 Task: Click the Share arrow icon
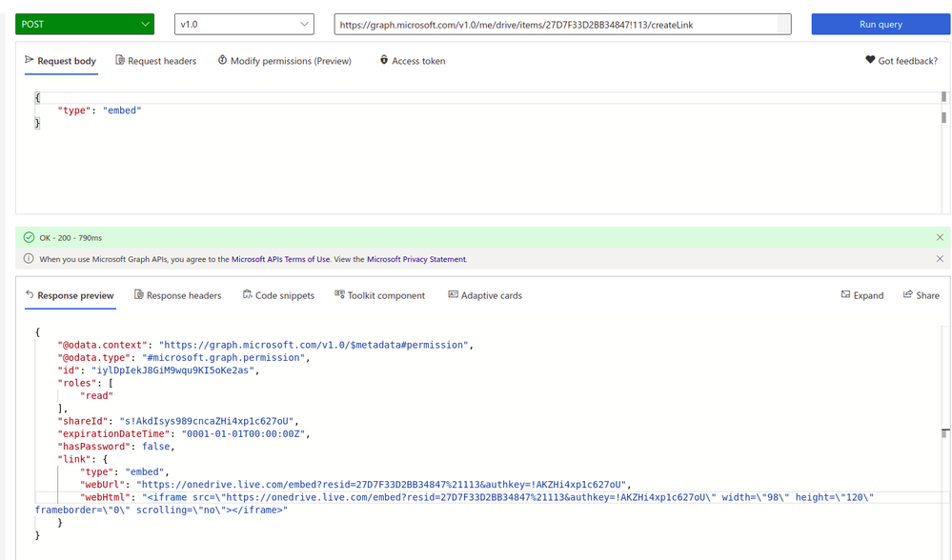907,294
